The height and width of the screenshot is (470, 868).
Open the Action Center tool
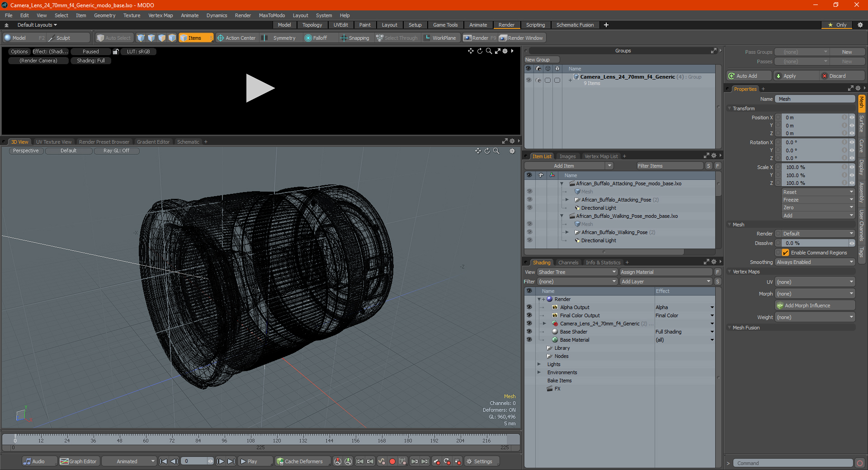(236, 38)
